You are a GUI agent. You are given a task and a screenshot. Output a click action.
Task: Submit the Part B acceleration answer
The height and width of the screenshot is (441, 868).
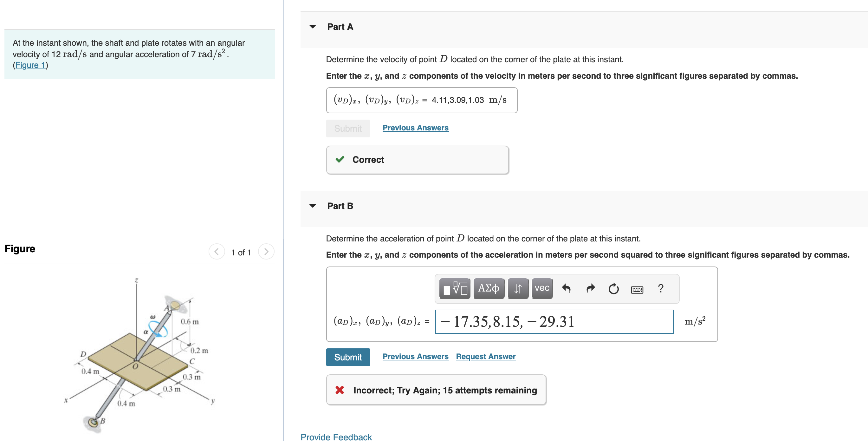tap(348, 357)
